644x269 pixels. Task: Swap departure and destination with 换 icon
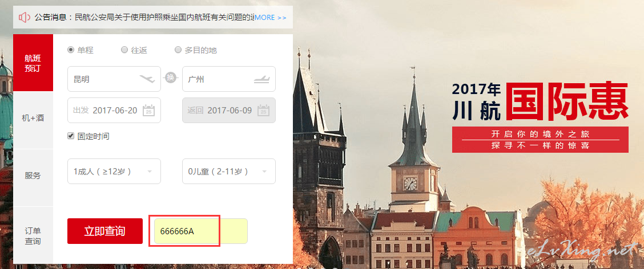coord(171,77)
